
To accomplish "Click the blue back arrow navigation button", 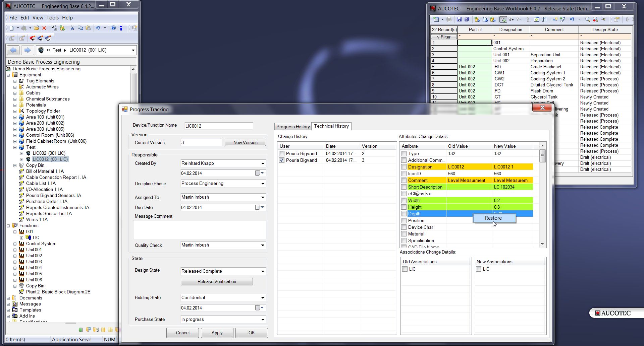I will click(13, 50).
